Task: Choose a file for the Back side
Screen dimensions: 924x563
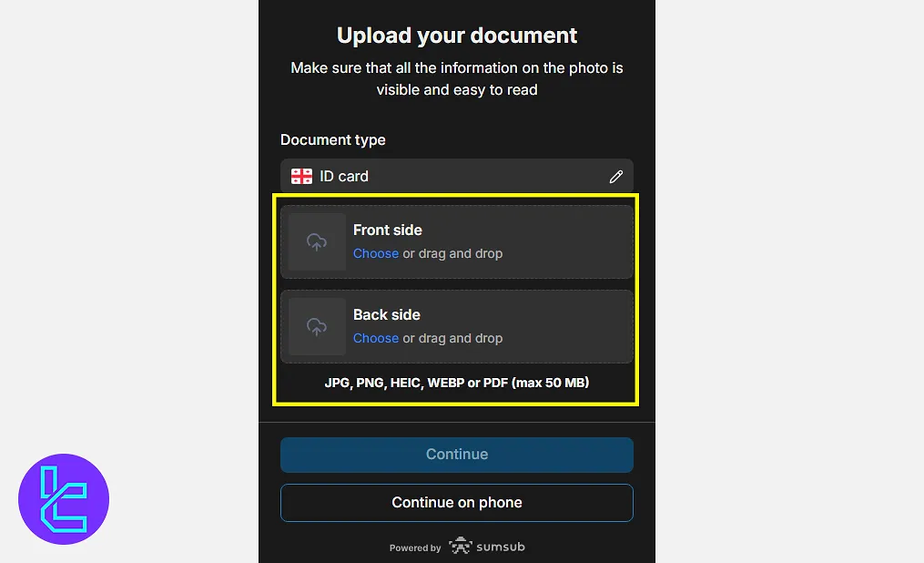Action: click(375, 338)
